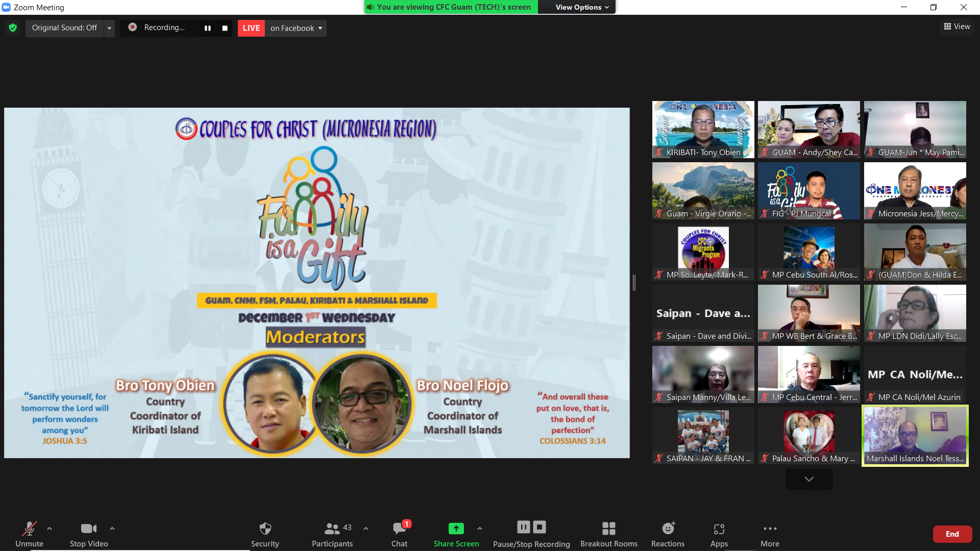Viewport: 980px width, 551px height.
Task: Open video options arrow beside Stop Video
Action: tap(112, 529)
